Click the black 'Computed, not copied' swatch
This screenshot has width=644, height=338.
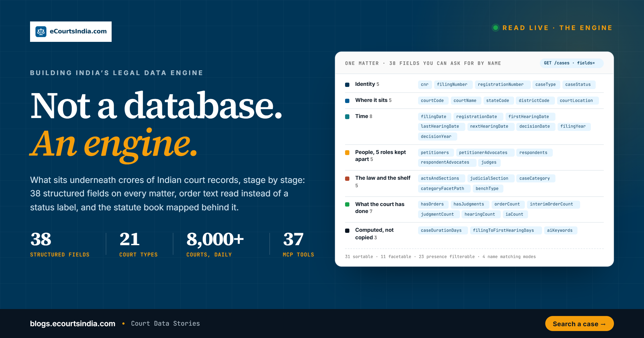[x=347, y=230]
